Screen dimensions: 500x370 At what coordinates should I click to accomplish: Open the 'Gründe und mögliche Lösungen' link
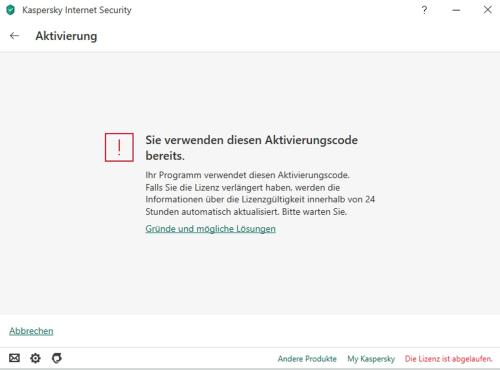210,229
